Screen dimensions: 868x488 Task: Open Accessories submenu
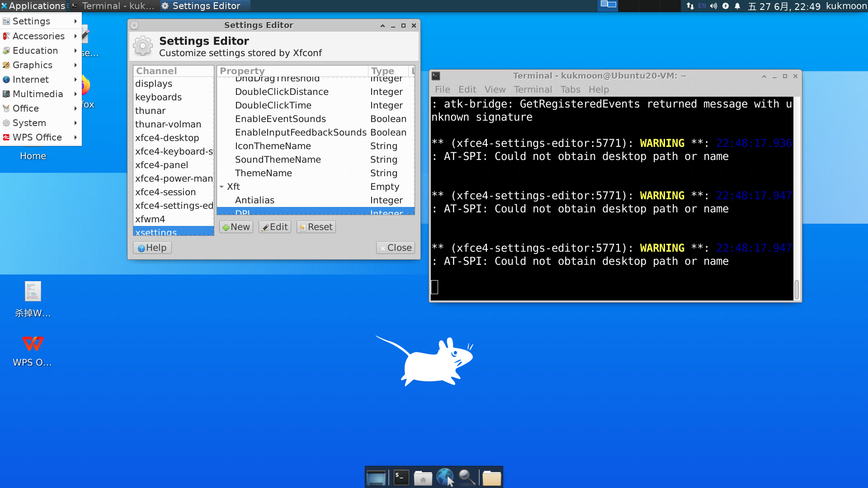[x=41, y=36]
